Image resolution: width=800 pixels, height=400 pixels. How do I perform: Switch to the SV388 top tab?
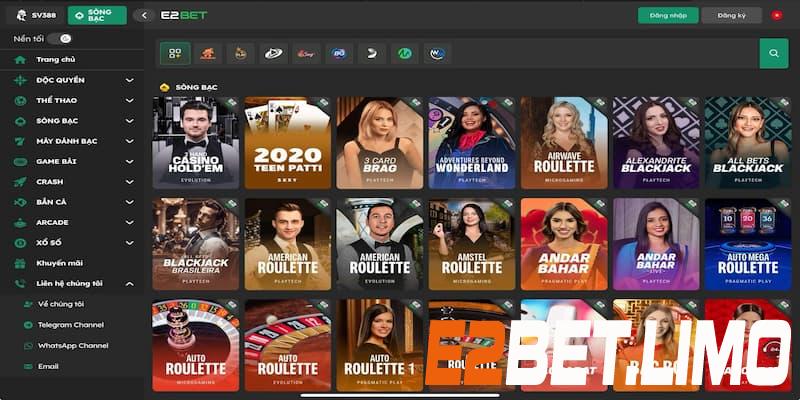pyautogui.click(x=36, y=15)
